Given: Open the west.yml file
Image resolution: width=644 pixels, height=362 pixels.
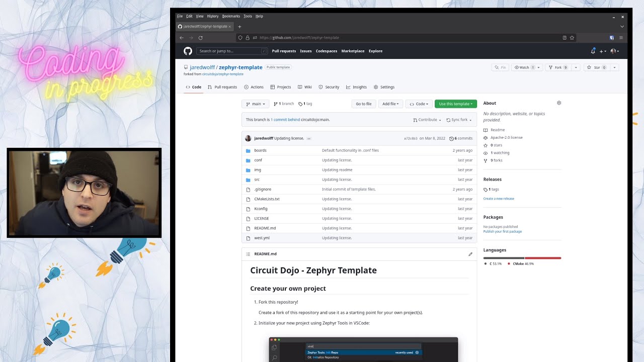Looking at the screenshot, I should [262, 238].
